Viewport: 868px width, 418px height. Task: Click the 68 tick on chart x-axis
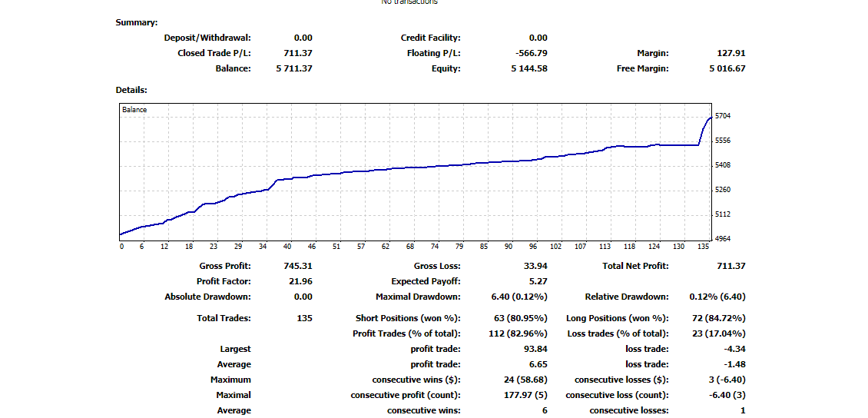point(410,247)
